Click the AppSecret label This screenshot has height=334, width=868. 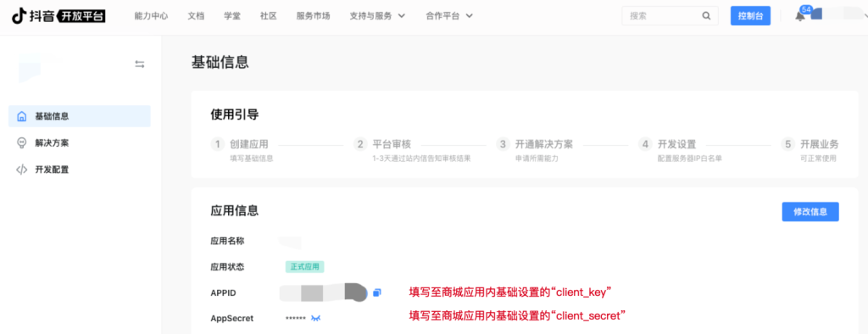(x=232, y=319)
